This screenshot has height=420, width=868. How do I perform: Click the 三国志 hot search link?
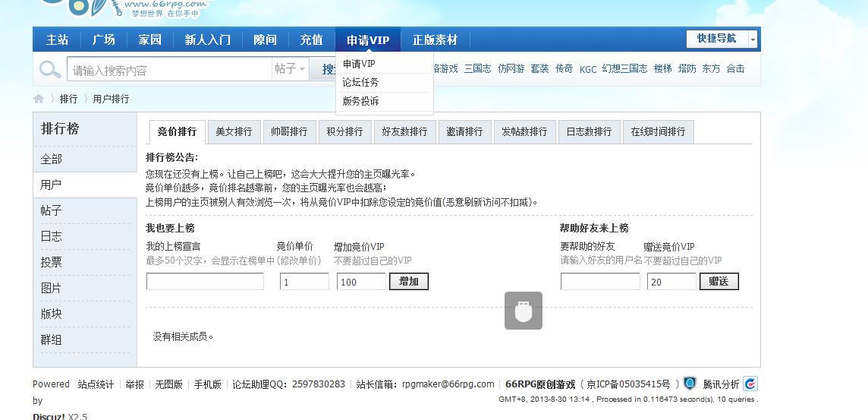pyautogui.click(x=478, y=68)
